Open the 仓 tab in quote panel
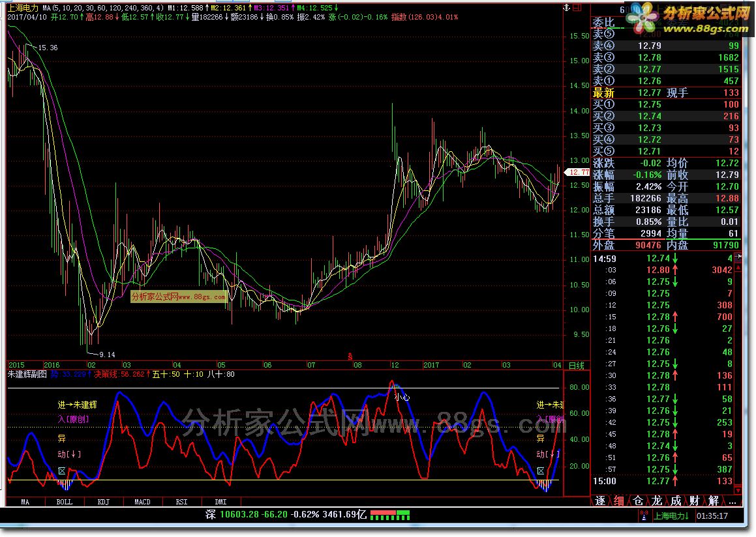The image size is (756, 537). (x=637, y=501)
